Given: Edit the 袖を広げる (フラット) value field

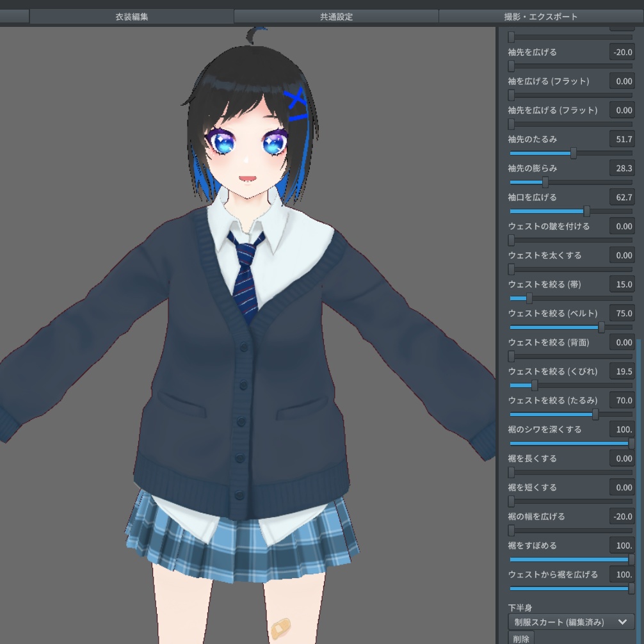Looking at the screenshot, I should click(622, 81).
